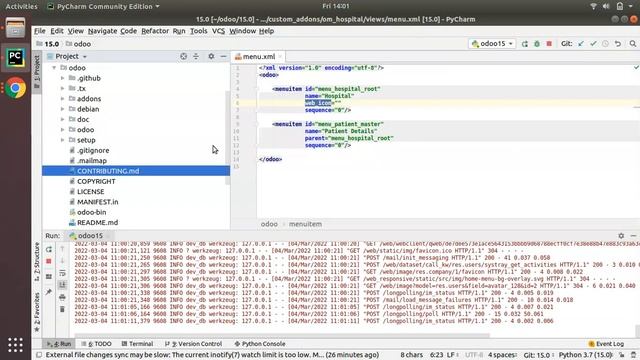This screenshot has height=360, width=640.
Task: Click the menuitem breadcrumb
Action: coord(305,224)
